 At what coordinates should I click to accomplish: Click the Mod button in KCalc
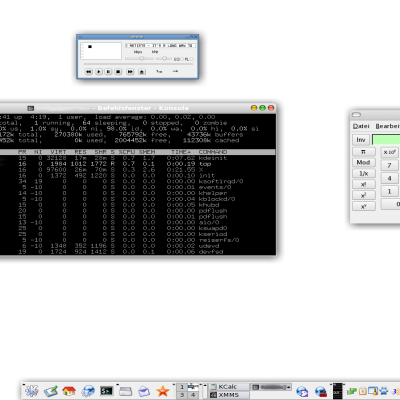click(x=364, y=162)
